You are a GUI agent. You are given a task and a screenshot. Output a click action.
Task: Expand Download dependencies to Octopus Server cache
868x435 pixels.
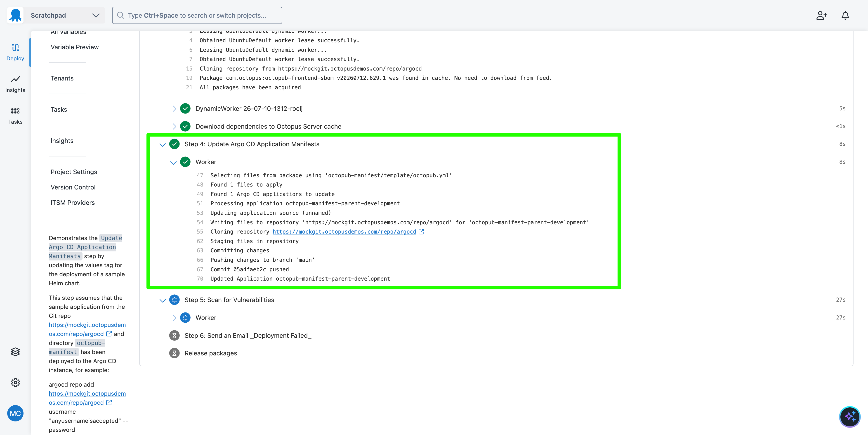tap(174, 126)
